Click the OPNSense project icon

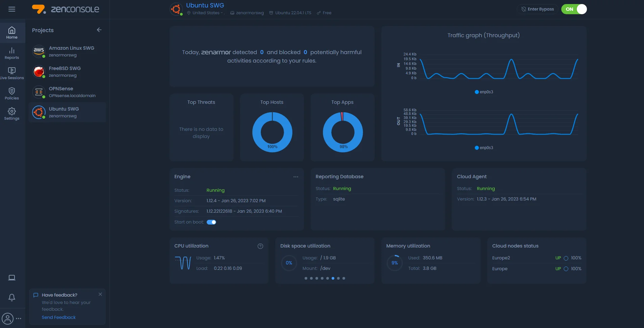click(39, 92)
